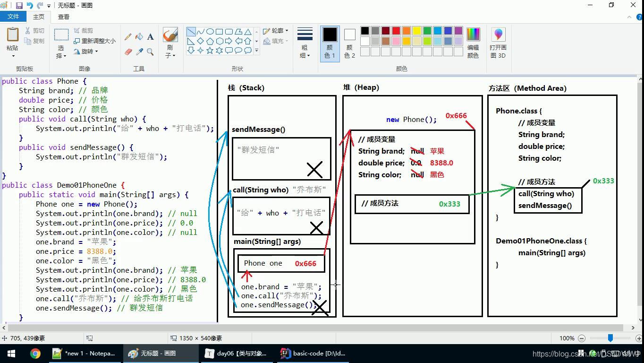Choose the Up arrow shape
Image resolution: width=644 pixels, height=363 pixels.
[247, 41]
